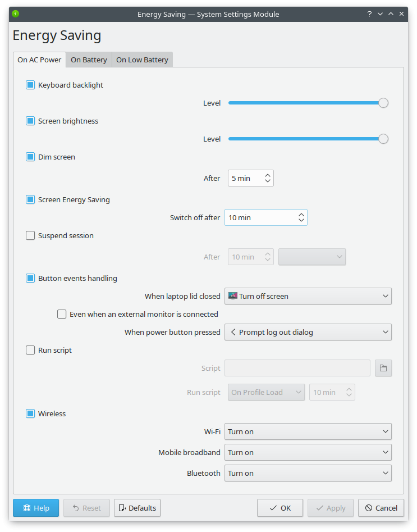The image size is (417, 532).
Task: Decrease the Switch off after time spinner
Action: pos(301,221)
